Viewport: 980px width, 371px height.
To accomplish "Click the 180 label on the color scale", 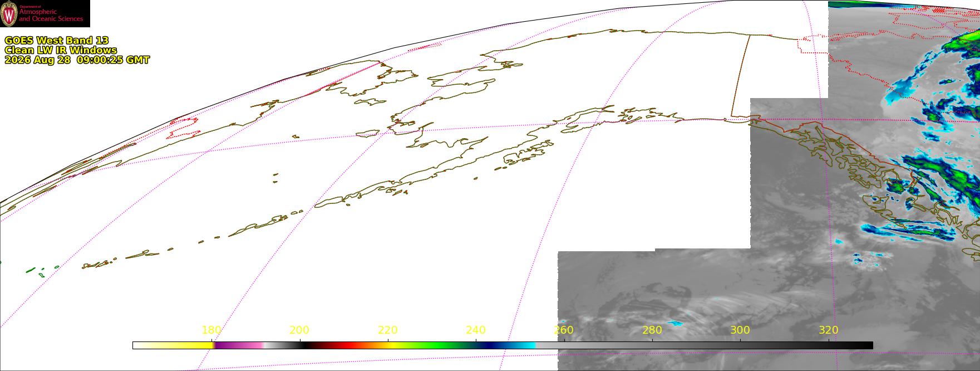I will (211, 330).
